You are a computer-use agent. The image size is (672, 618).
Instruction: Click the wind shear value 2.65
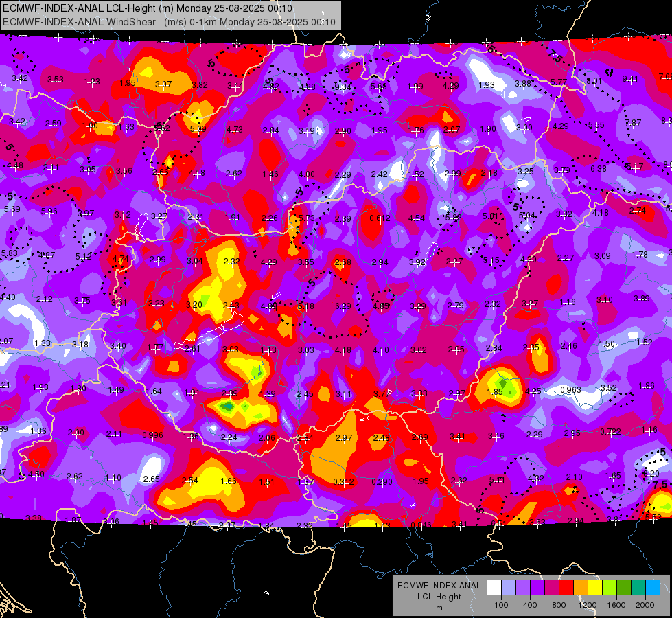151,479
